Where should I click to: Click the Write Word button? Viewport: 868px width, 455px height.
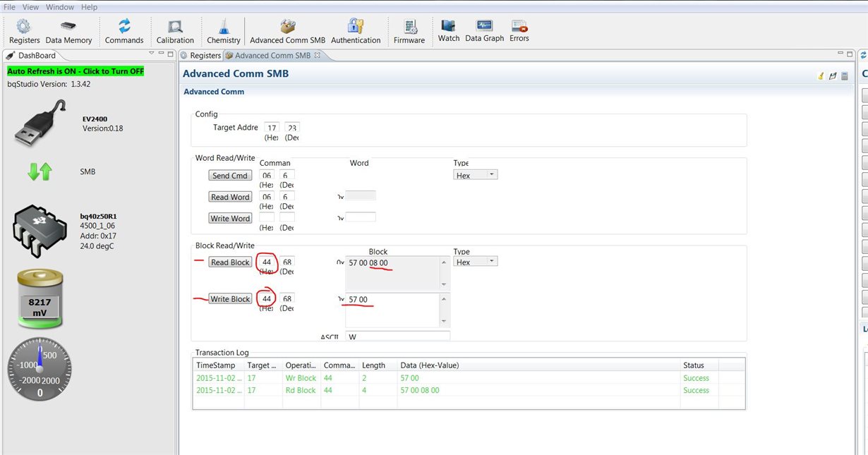pyautogui.click(x=230, y=218)
